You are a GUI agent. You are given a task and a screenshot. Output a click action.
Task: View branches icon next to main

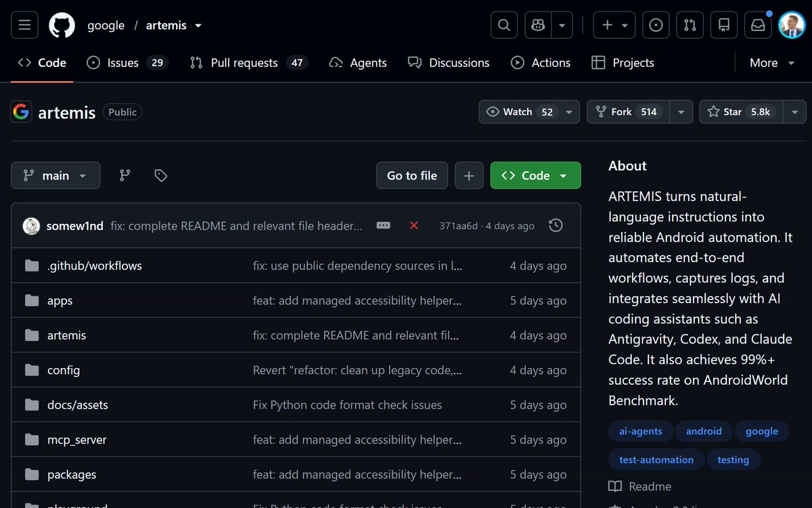(125, 175)
